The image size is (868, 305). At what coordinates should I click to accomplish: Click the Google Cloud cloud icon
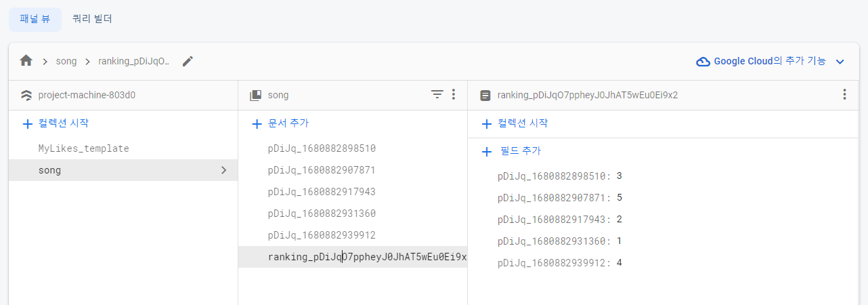click(703, 61)
